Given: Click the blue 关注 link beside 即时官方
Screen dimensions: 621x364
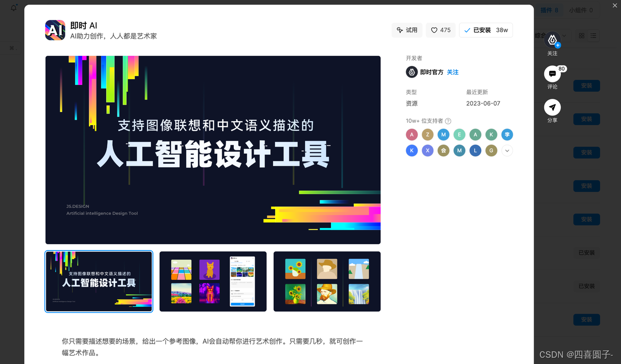Looking at the screenshot, I should coord(453,72).
